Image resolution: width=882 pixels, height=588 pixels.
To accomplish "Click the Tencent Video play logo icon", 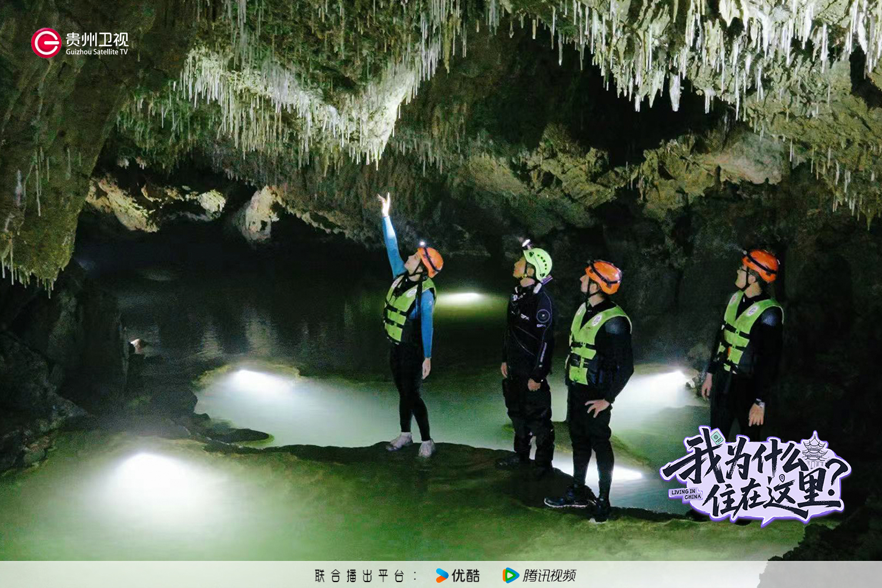I will (510, 576).
